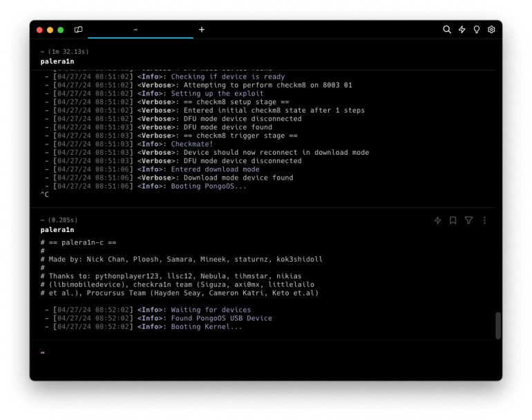This screenshot has height=420, width=532.
Task: Bookmark the second palera1n block
Action: point(453,220)
